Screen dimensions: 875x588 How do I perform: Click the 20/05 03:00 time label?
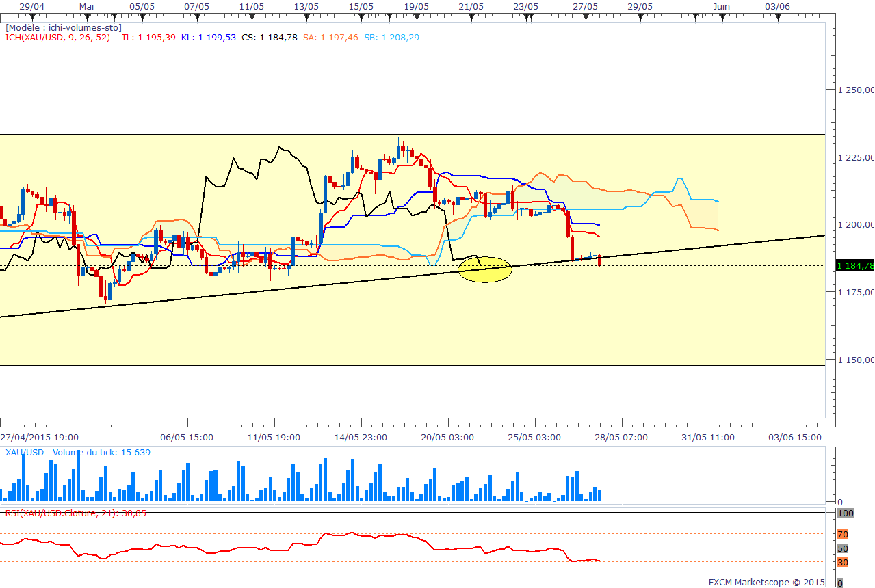448,437
